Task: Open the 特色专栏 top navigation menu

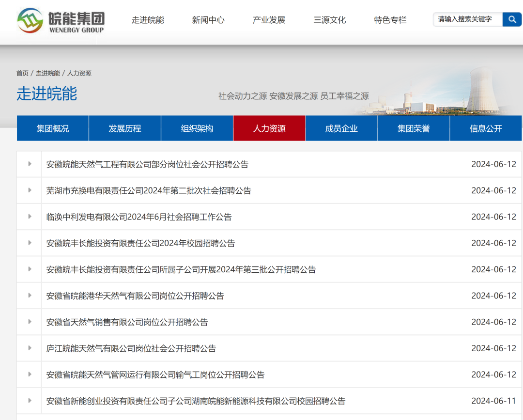Action: pos(390,20)
